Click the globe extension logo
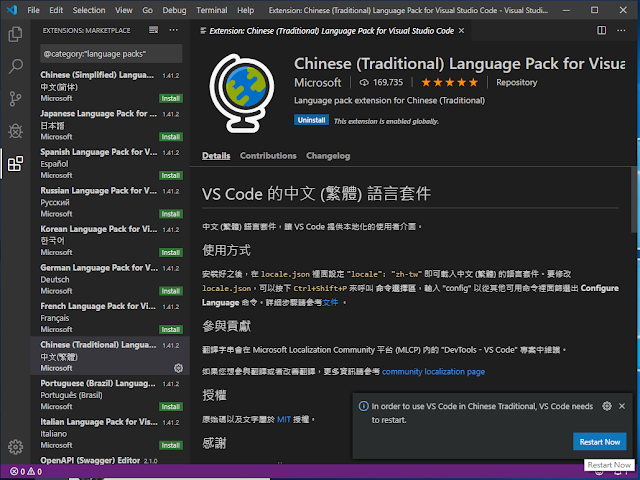The image size is (640, 480). coord(242,93)
